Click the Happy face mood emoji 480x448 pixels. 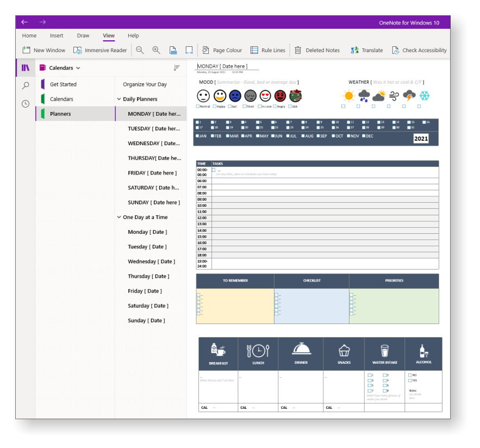[220, 96]
